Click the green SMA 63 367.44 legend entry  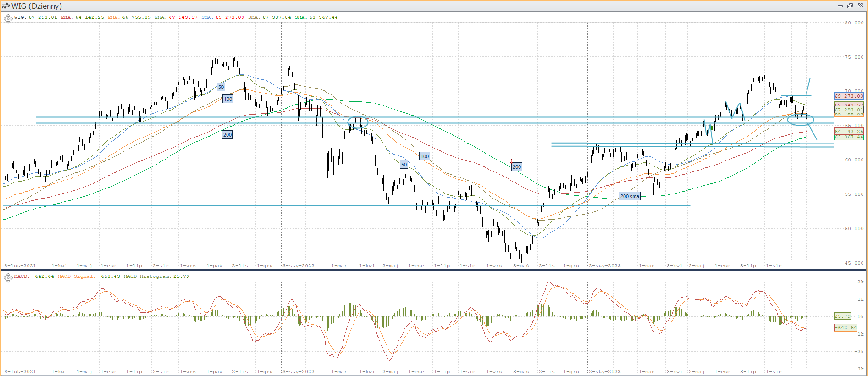316,17
